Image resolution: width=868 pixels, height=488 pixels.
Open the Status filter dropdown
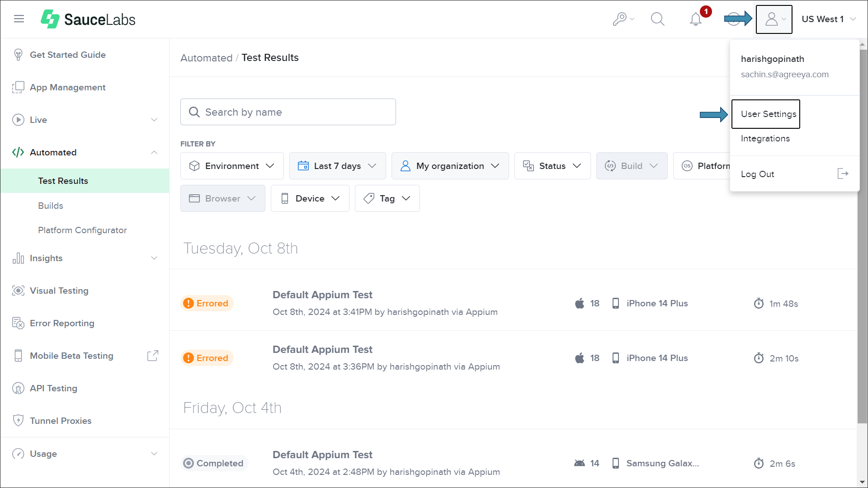552,166
